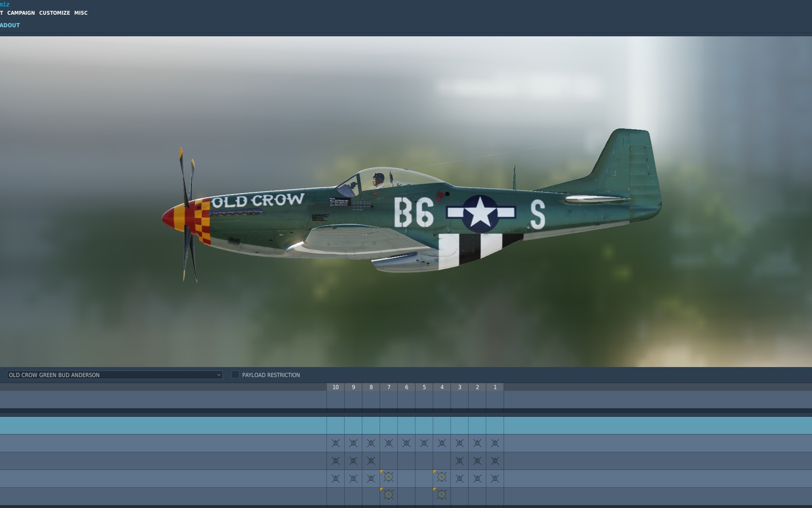
Task: Select third-row bomb icon under pylon 4
Action: tap(441, 477)
